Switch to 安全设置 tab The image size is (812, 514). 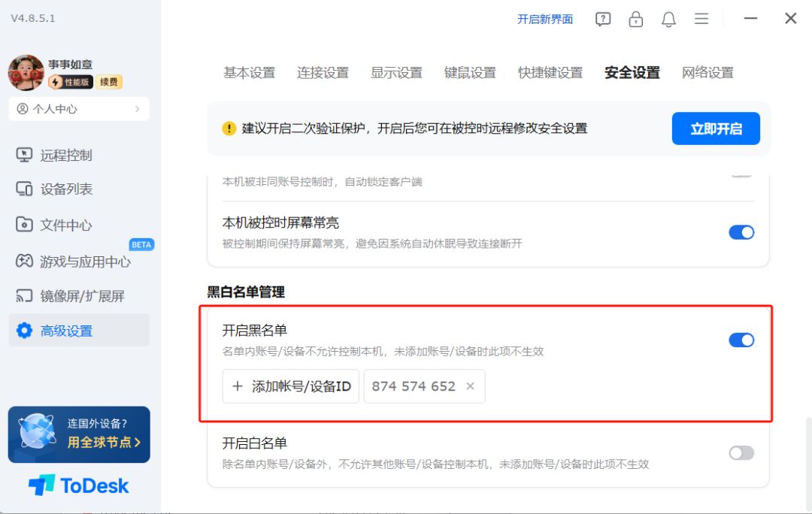[632, 72]
